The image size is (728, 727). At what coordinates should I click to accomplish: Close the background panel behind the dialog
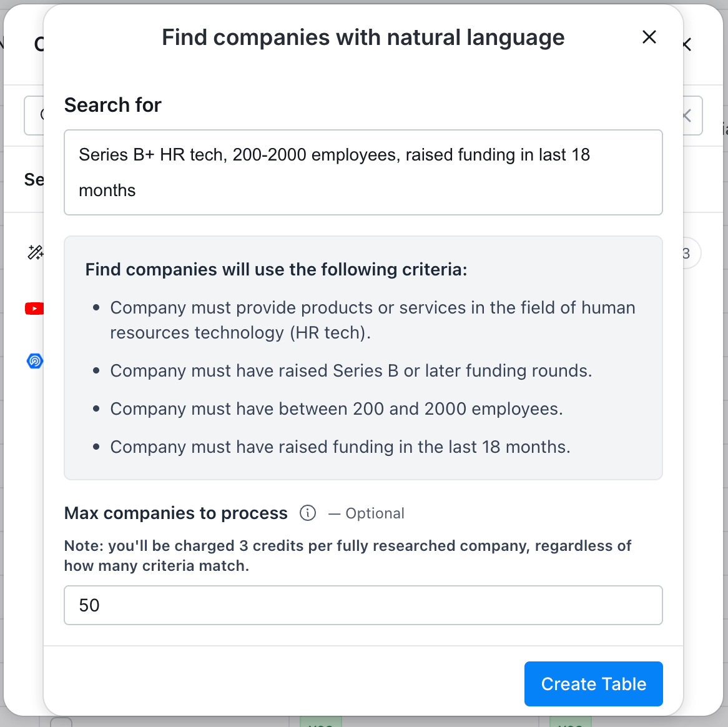pyautogui.click(x=687, y=45)
